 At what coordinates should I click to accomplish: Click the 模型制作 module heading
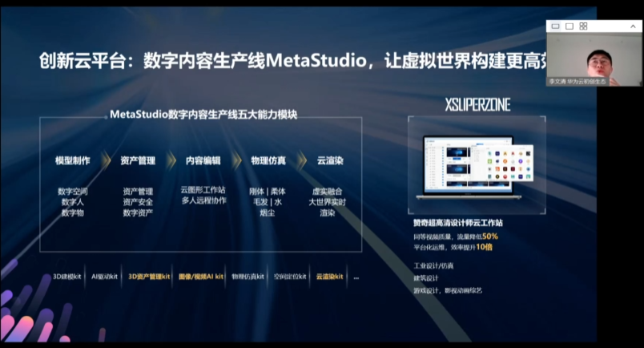click(x=73, y=160)
